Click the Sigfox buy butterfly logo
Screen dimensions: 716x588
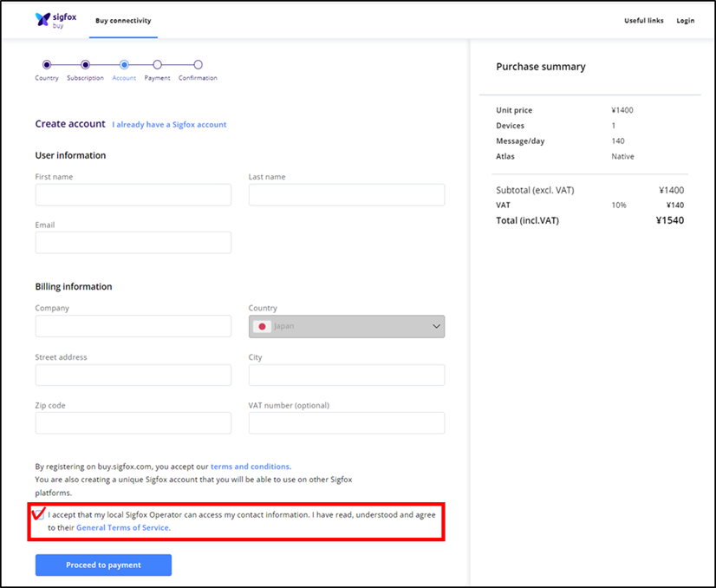[x=43, y=19]
